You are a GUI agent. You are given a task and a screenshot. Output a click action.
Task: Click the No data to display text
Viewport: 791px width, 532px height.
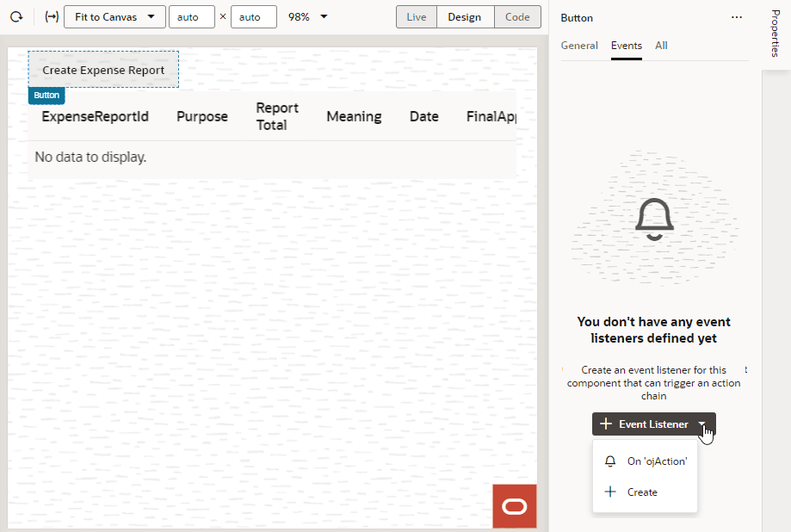pos(90,158)
